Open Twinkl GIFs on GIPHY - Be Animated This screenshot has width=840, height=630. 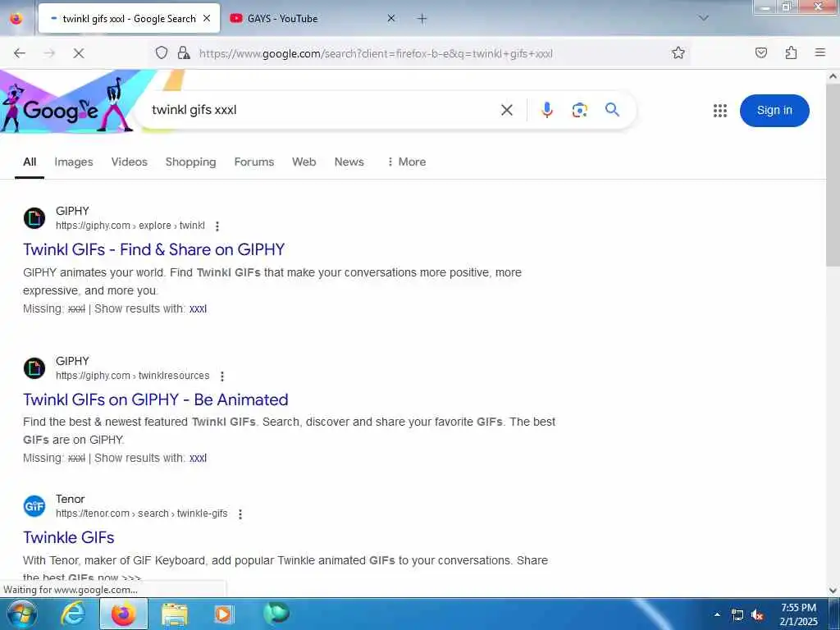(155, 399)
